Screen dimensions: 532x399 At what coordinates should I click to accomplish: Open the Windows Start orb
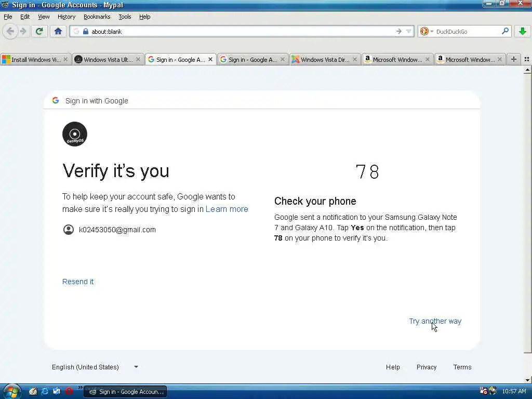[x=12, y=392]
